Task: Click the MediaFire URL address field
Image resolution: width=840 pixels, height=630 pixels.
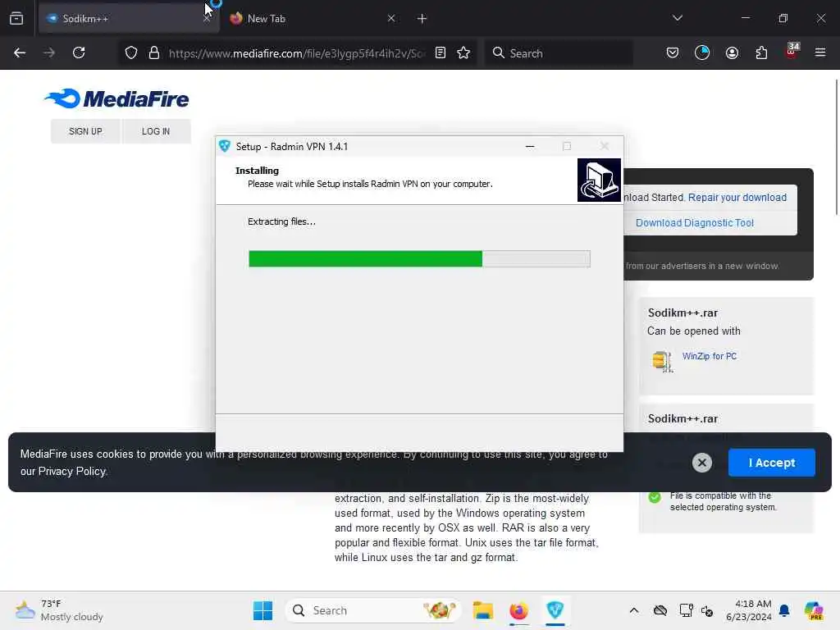Action: pos(297,53)
